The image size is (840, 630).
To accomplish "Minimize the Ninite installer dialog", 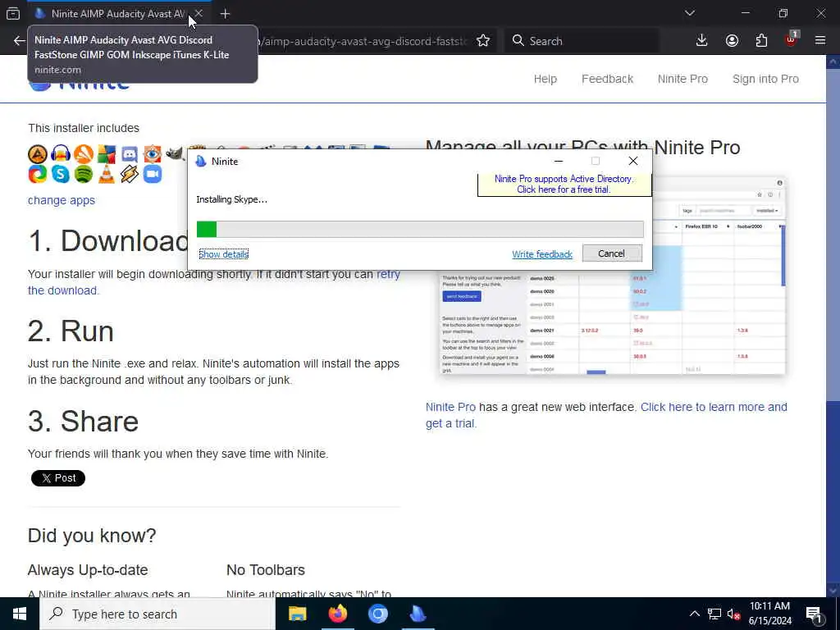I will tap(558, 161).
